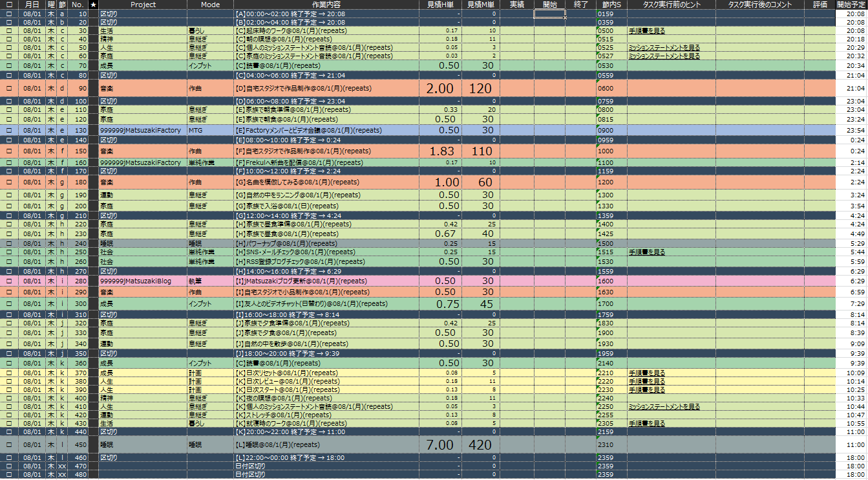868x480 pixels.
Task: Click the Project column header
Action: tap(143, 5)
